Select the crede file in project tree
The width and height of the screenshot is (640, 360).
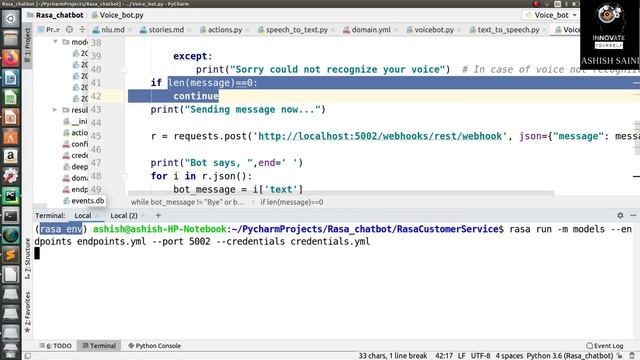coord(76,156)
